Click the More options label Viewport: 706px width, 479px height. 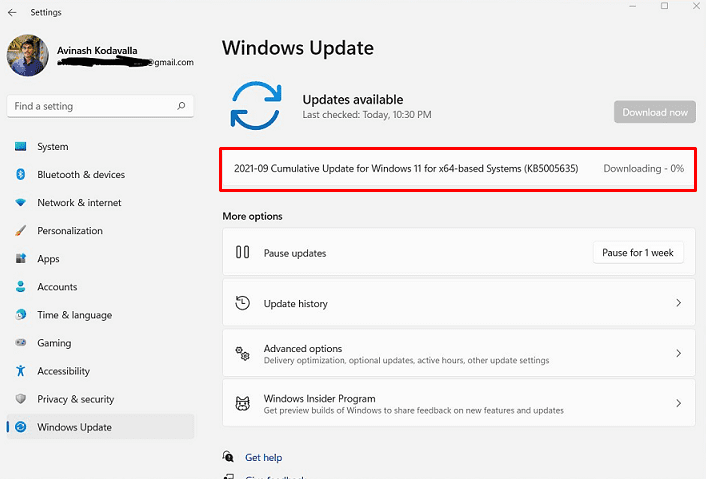(x=252, y=216)
